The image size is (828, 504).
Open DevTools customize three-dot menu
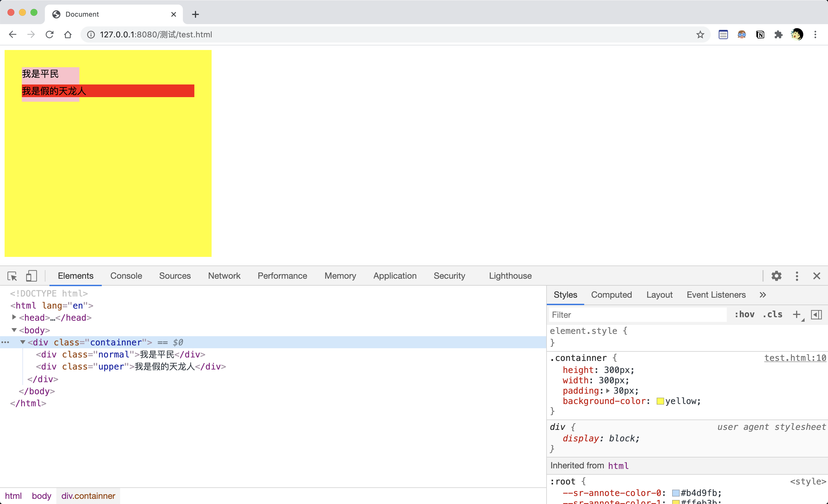(797, 276)
